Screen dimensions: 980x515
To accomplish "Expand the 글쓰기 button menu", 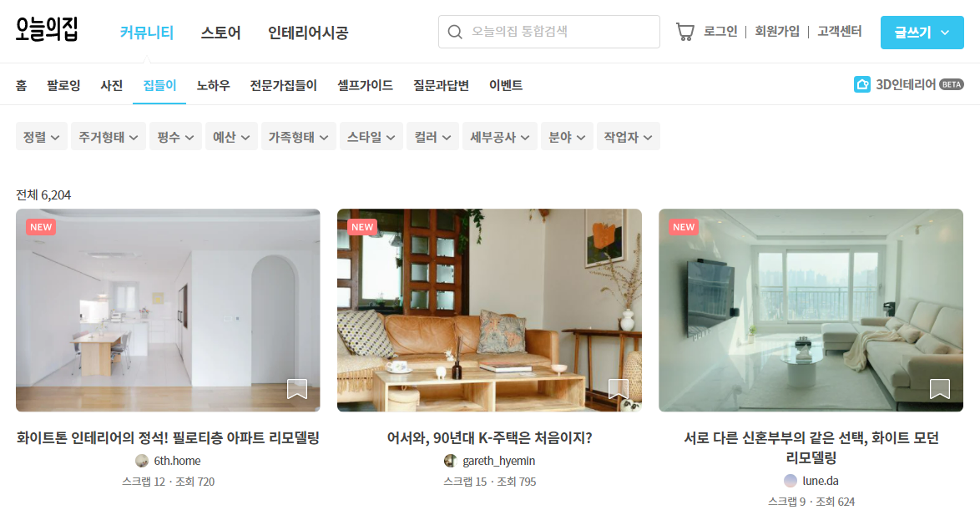I will coord(922,33).
